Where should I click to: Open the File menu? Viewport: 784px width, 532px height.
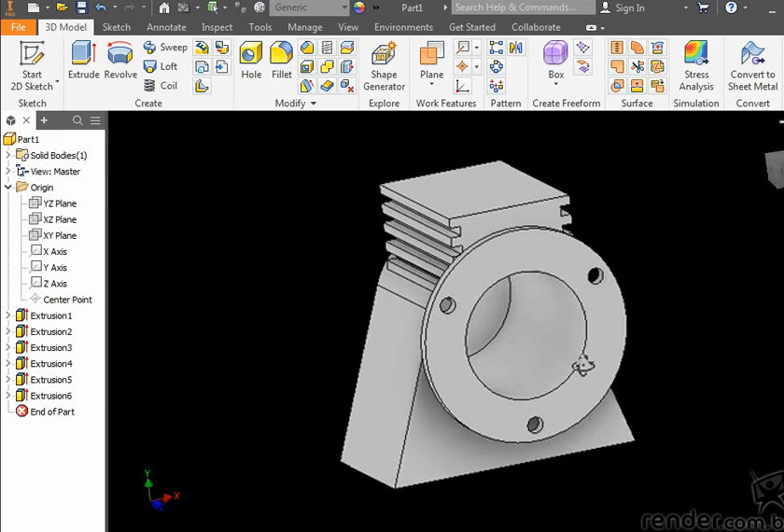pyautogui.click(x=19, y=27)
